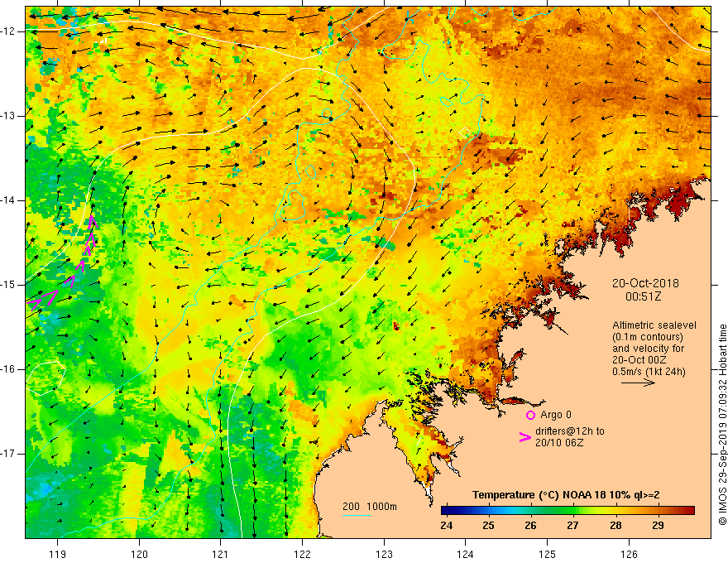Viewport: 728px width, 563px height.
Task: Click the 27 label under the colorbar
Action: pos(573,526)
